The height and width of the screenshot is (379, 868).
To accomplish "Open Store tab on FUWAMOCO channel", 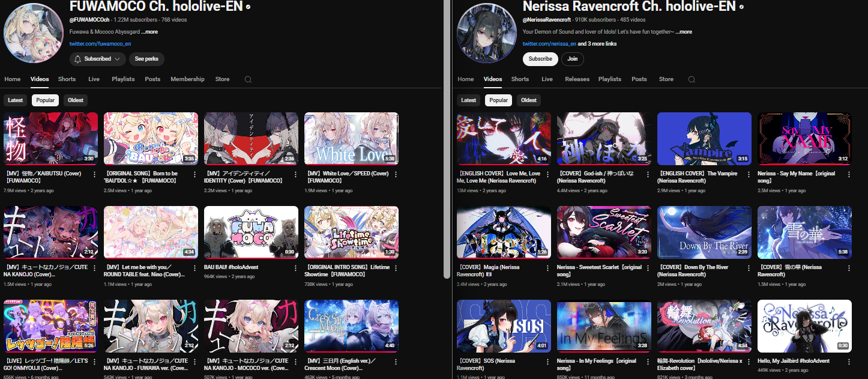I will tap(222, 79).
